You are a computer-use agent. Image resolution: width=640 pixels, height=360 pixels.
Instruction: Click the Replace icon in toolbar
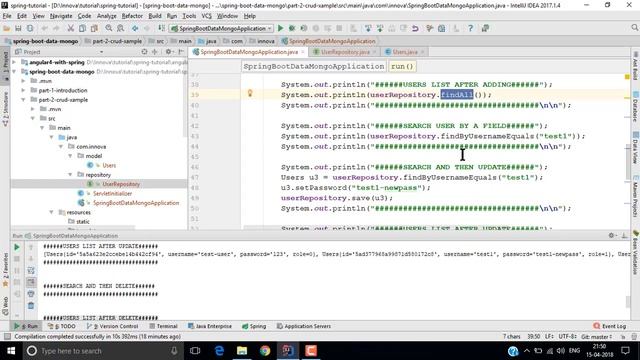click(x=121, y=29)
